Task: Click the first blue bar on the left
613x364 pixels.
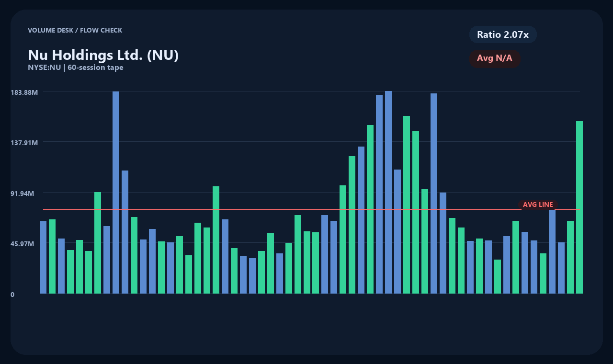Action: (x=43, y=257)
